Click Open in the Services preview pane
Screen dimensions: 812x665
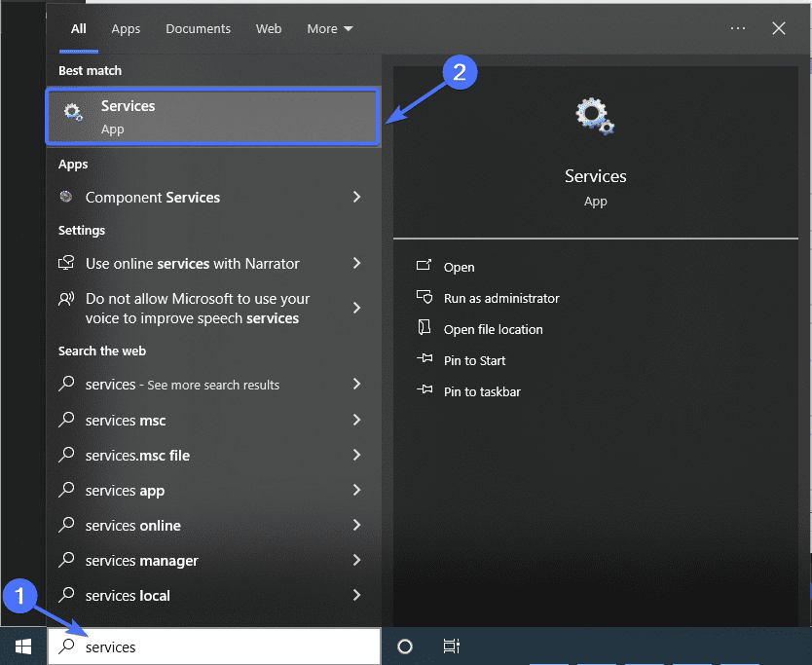[x=459, y=267]
